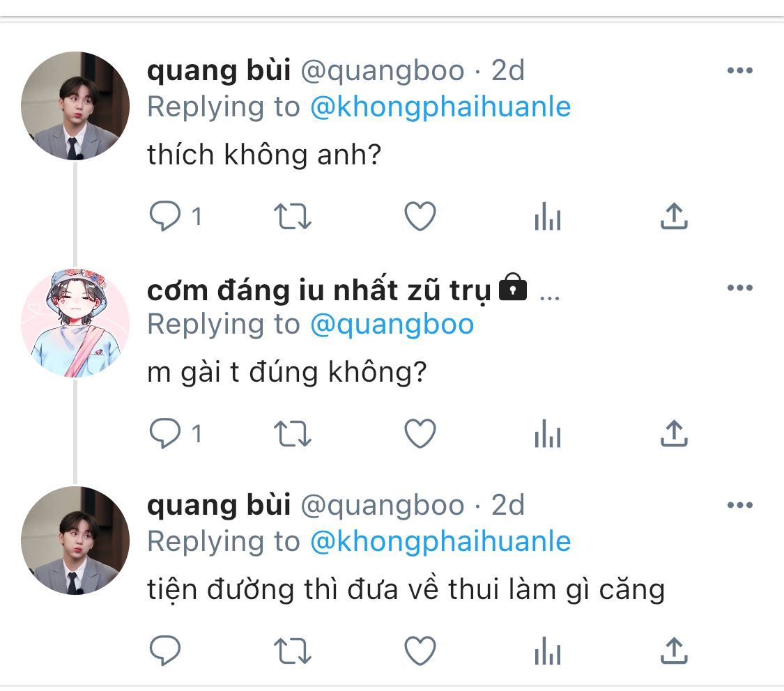Open more options on cơm đáng iu tweet
Viewport: 784px width, 691px height.
tap(740, 288)
